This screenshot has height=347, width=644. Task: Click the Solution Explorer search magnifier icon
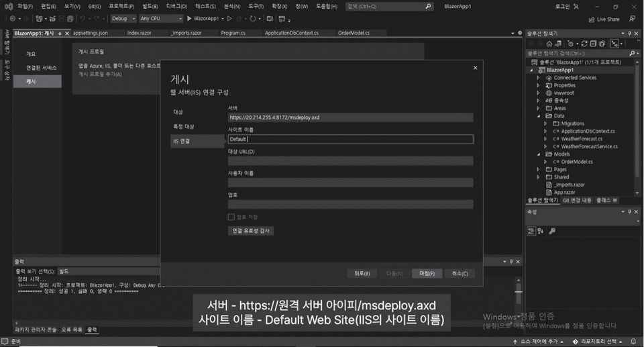(632, 54)
